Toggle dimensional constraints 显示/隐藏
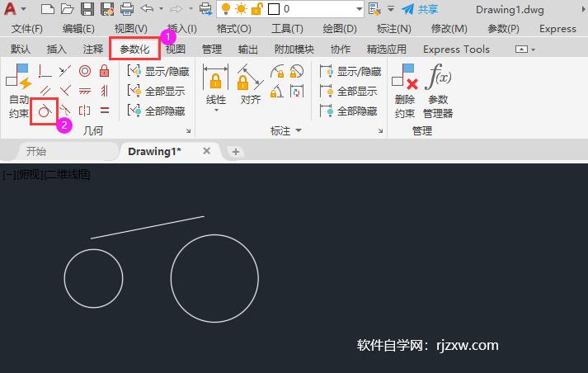 350,71
